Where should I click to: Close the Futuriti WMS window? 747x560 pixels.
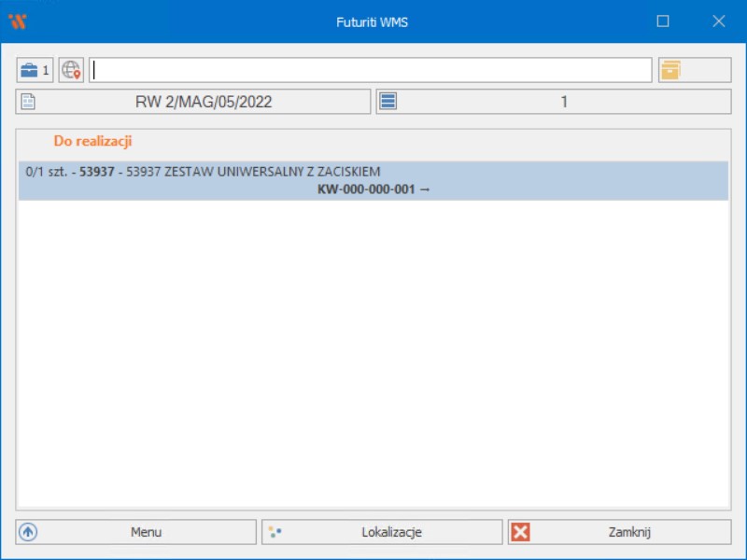(718, 21)
